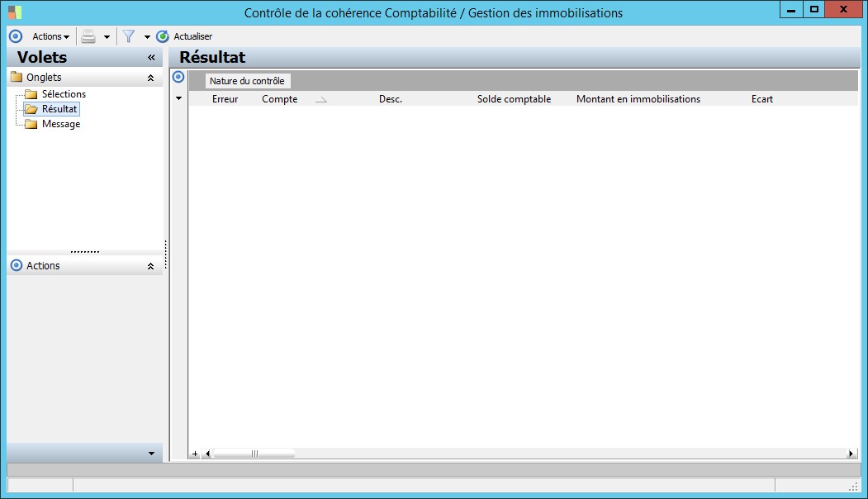The width and height of the screenshot is (868, 499).
Task: Click the Onglets folder icon
Action: click(x=17, y=77)
